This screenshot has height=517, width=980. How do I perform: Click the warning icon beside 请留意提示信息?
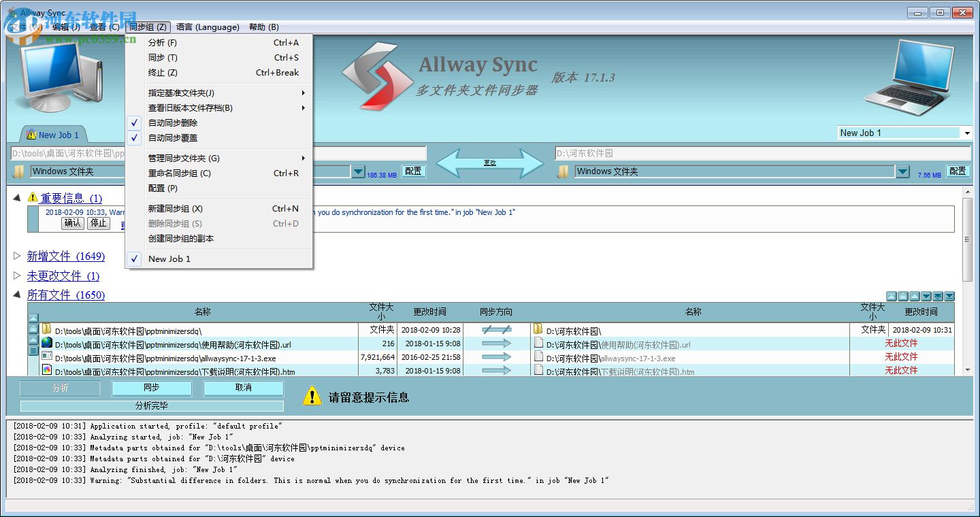[312, 397]
